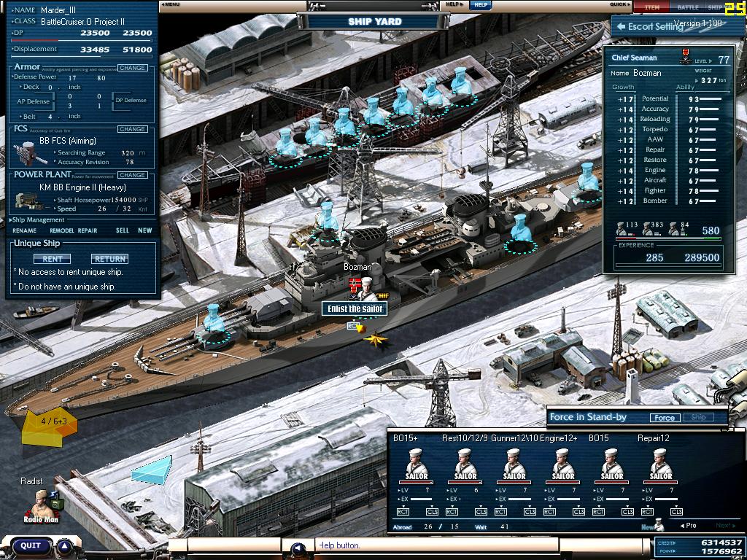Screen dimensions: 747x560
Task: Switch stand-by view to Ship
Action: click(698, 418)
